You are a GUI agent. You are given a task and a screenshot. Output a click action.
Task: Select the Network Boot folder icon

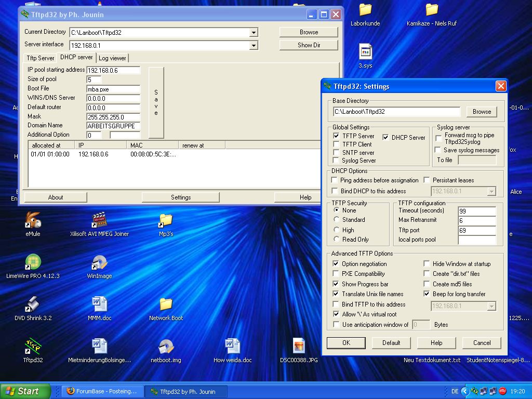(x=166, y=304)
